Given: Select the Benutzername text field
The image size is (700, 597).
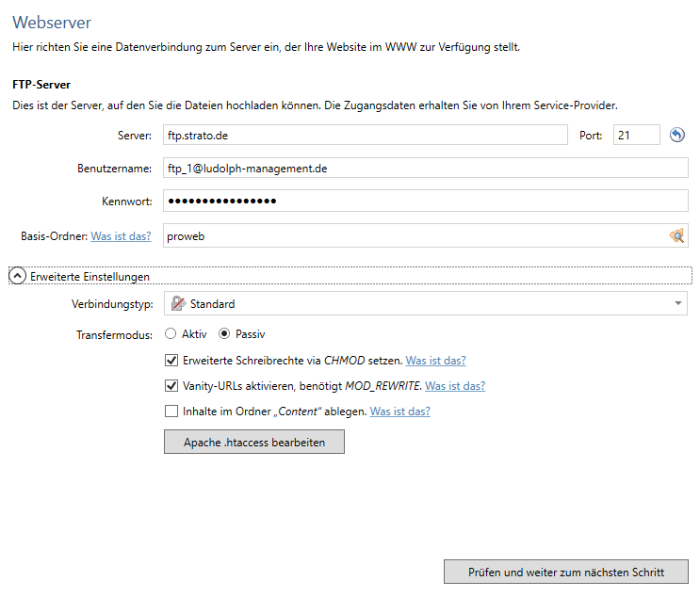Looking at the screenshot, I should (x=425, y=169).
